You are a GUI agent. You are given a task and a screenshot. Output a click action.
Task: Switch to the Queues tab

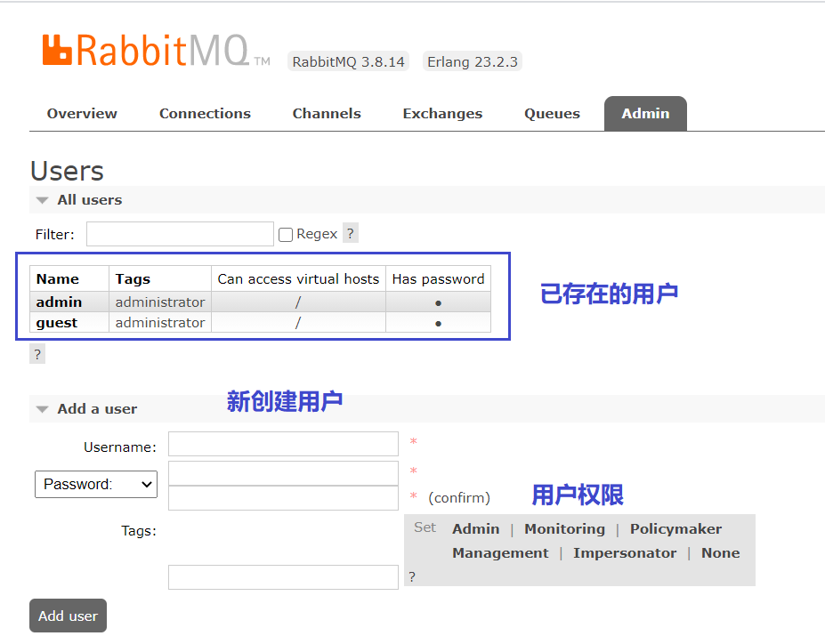[552, 114]
